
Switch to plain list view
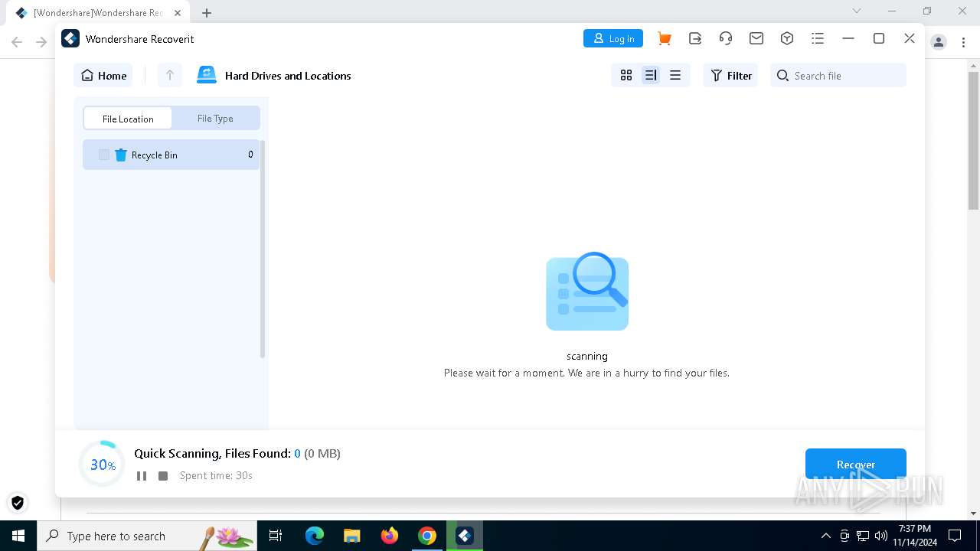pos(675,75)
